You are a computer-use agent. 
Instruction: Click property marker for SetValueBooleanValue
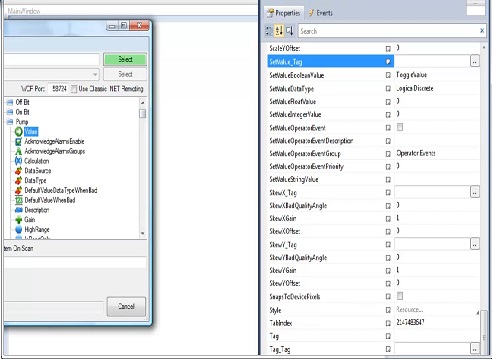388,75
